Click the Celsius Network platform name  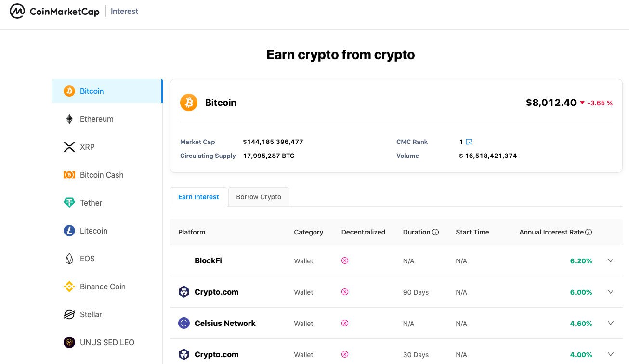[x=225, y=323]
